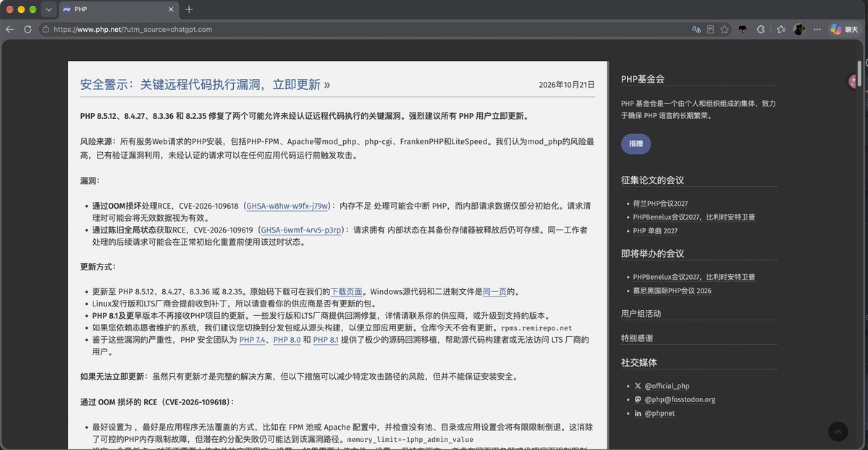Open GHSA-6wmf-4rv5-p3rp advisory link
Viewport: 868px width, 450px height.
(303, 230)
